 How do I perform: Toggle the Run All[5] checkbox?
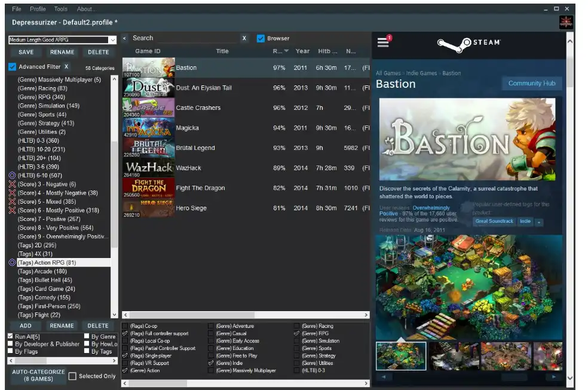tap(10, 336)
